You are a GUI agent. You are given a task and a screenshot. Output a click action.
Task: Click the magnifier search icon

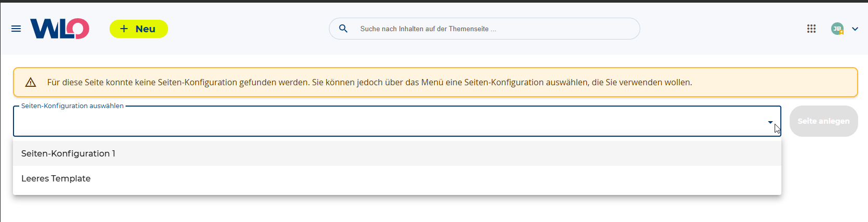pos(343,29)
